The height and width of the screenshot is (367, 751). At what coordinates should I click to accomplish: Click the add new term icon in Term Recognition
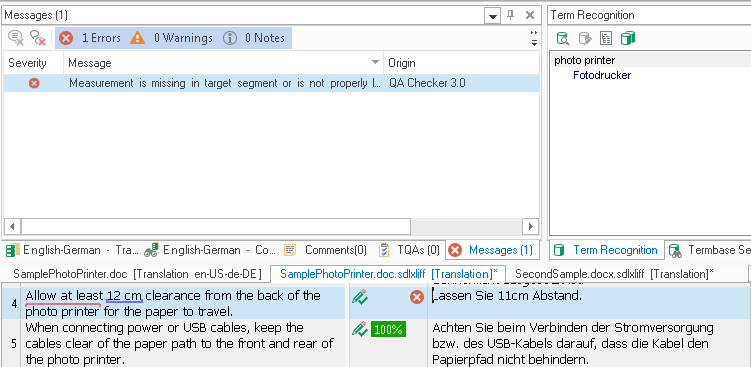585,38
